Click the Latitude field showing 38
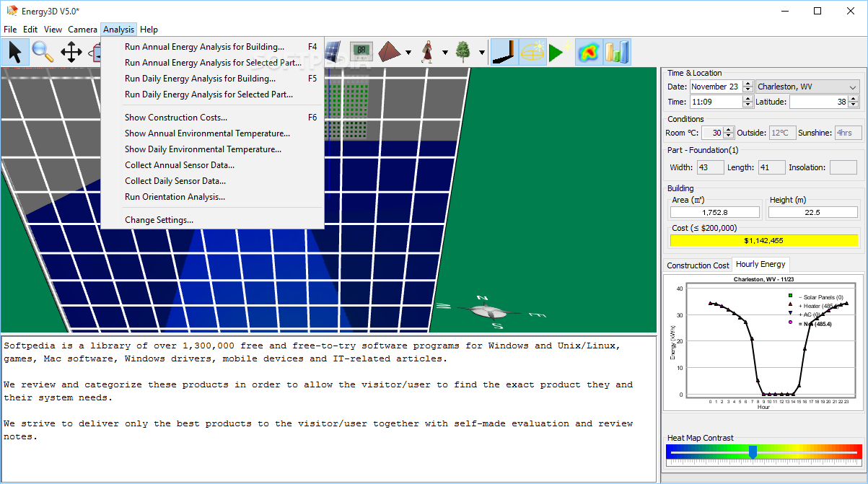Viewport: 868px width, 484px height. pyautogui.click(x=819, y=102)
